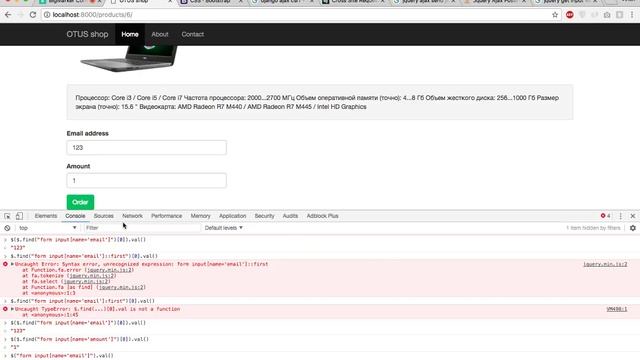The width and height of the screenshot is (640, 360).
Task: Bookmark the page with the star icon
Action: coord(555,15)
